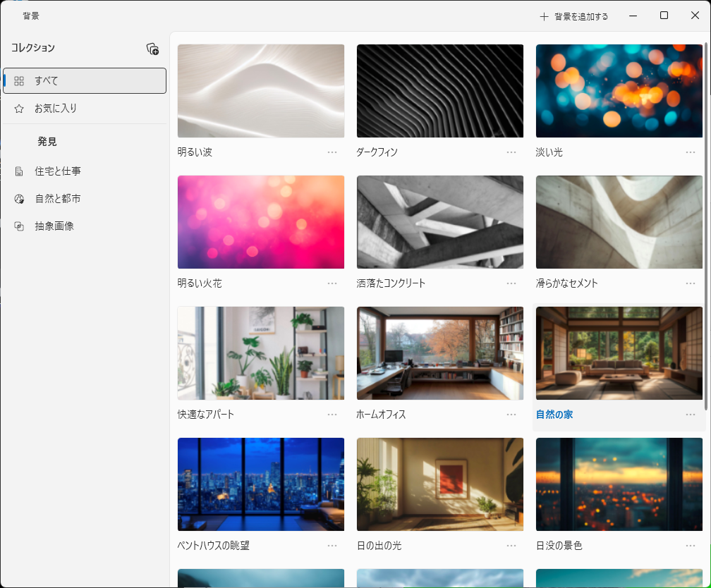Click the ペントハウスの眺望 caption text
The image size is (711, 588).
[x=214, y=546]
